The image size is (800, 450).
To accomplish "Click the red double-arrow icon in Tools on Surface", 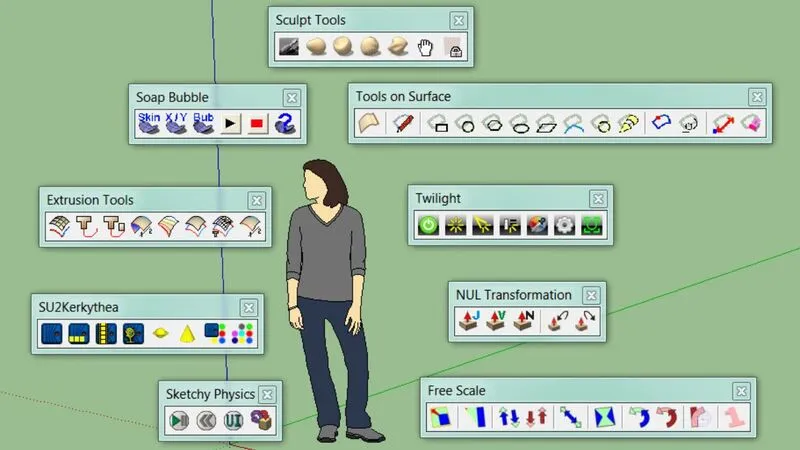I will tap(723, 123).
